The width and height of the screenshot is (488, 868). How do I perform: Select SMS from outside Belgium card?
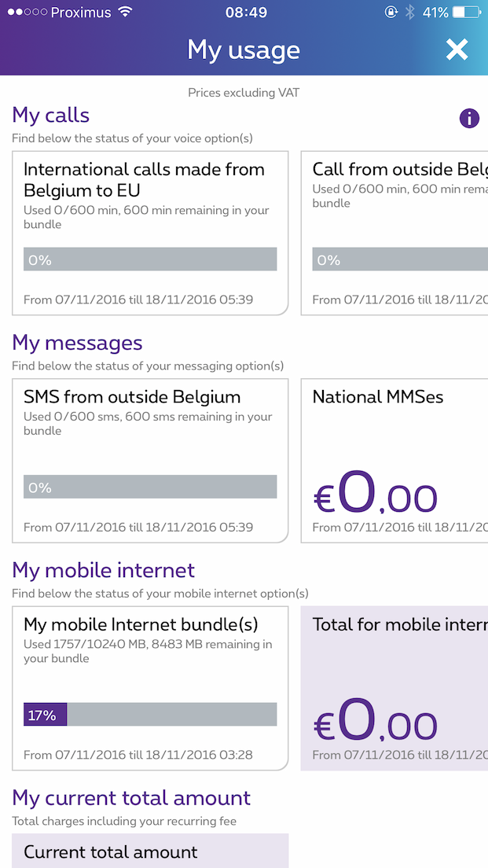pos(150,461)
